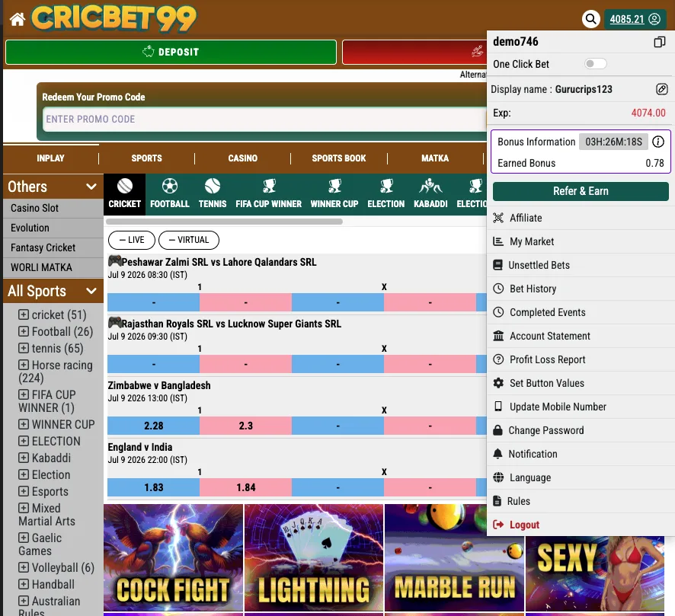This screenshot has height=616, width=675.
Task: Open the SPORTS tab
Action: point(147,158)
